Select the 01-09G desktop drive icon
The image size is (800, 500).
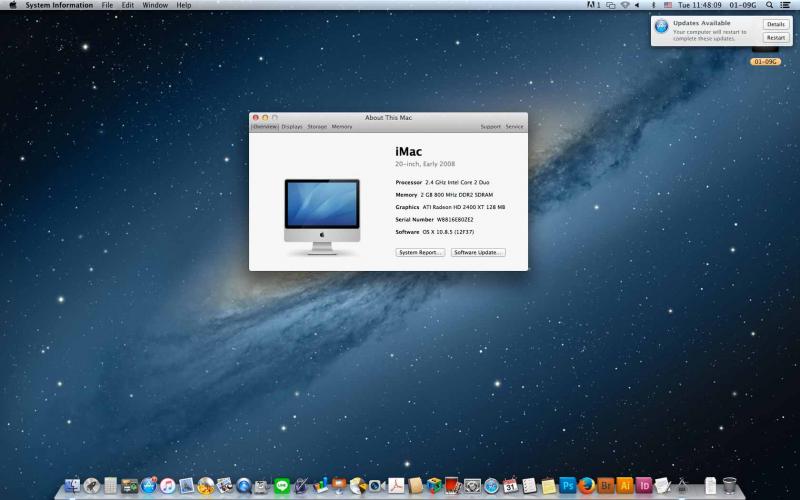coord(765,55)
